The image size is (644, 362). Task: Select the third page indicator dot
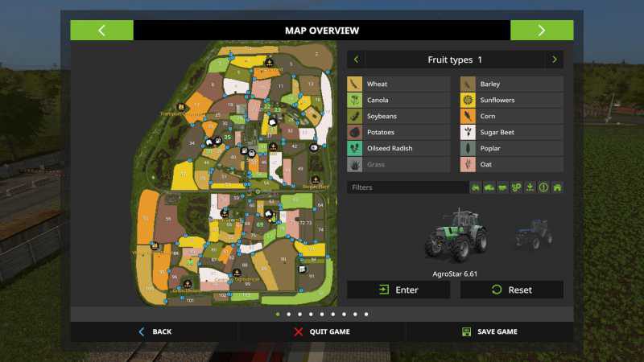(x=299, y=315)
